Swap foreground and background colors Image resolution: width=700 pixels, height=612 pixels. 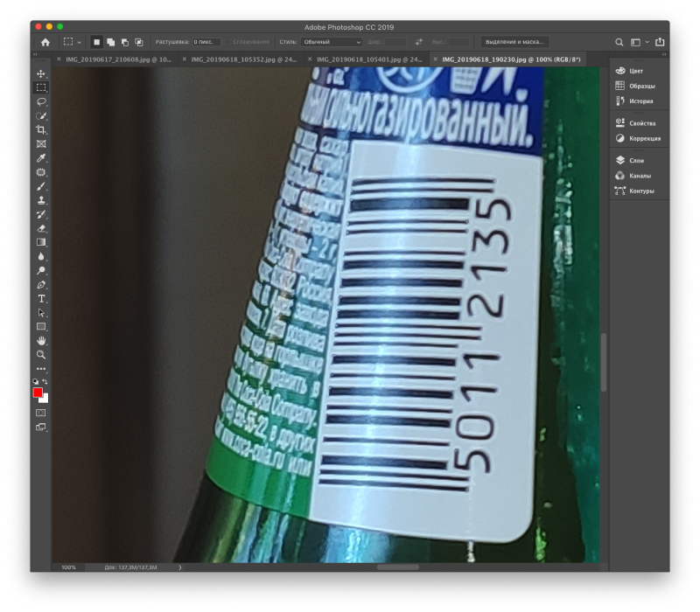pyautogui.click(x=45, y=381)
